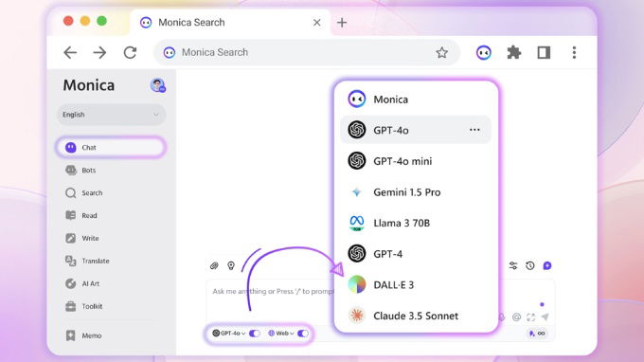This screenshot has width=644, height=362.
Task: Open chat history clock icon
Action: [x=530, y=266]
